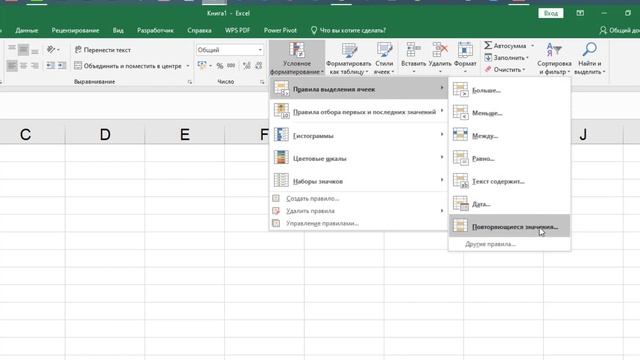Open the Color Scales (Цветовые шкалы) submenu
The height and width of the screenshot is (360, 640).
click(x=359, y=158)
